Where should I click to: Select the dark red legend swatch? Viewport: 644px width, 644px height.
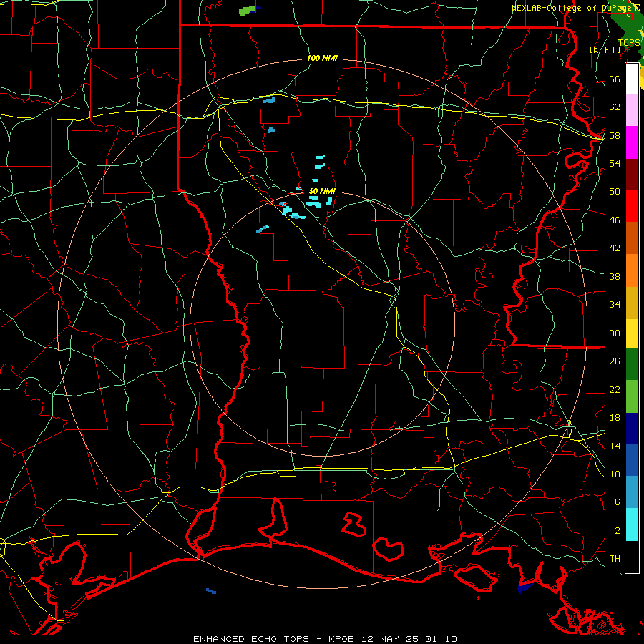coord(632,175)
